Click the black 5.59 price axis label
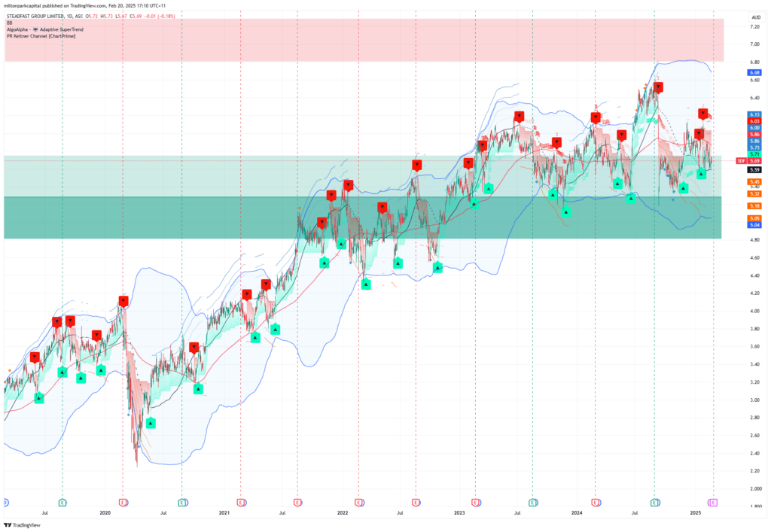The width and height of the screenshot is (771, 532). coord(754,169)
